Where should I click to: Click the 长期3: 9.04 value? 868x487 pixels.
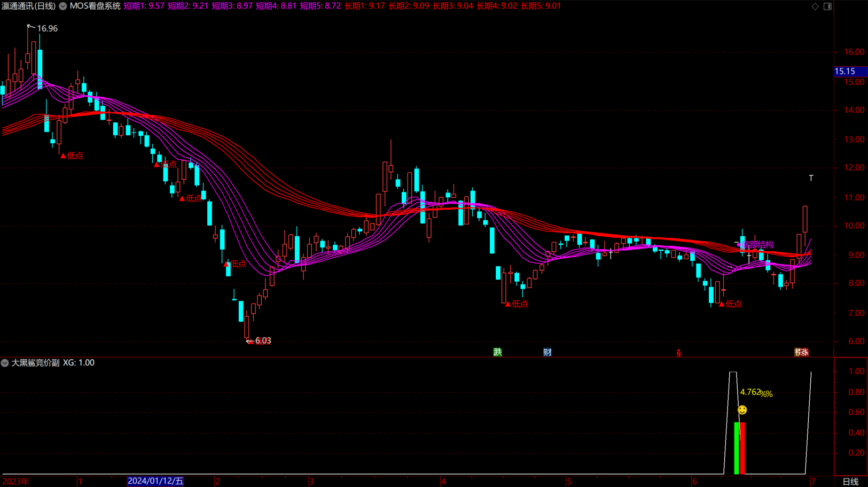click(x=453, y=6)
